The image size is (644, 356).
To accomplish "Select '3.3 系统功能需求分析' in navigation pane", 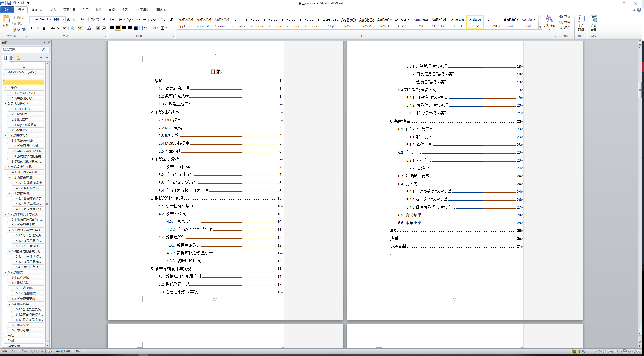I will 26,151.
